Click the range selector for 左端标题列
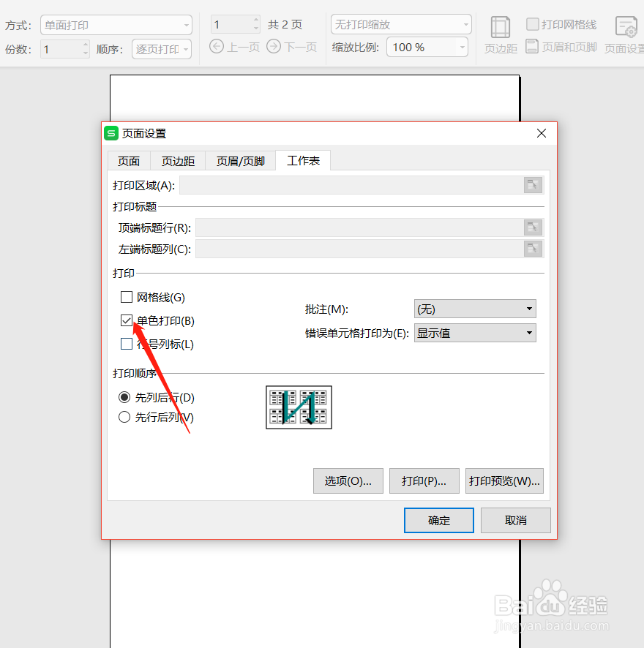Screen dimensions: 644x648 [x=533, y=249]
